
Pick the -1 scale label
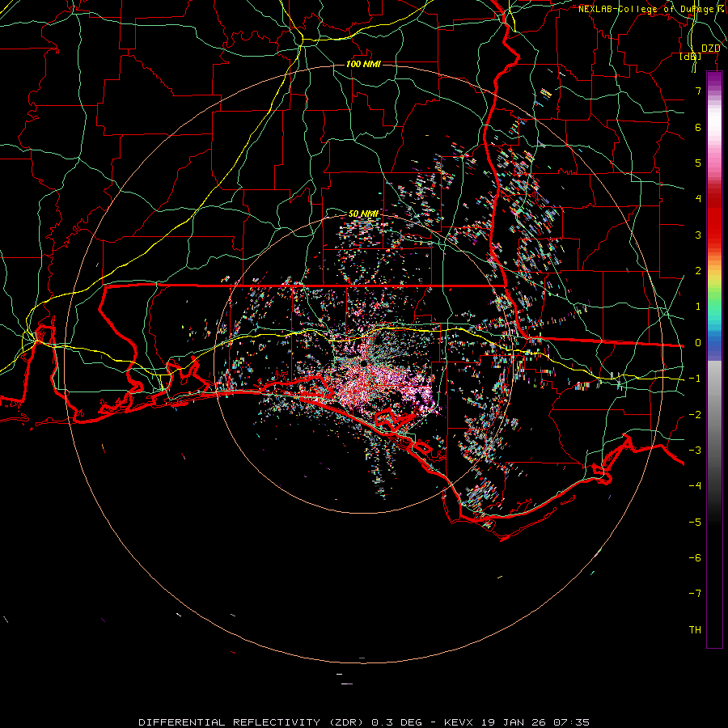[695, 378]
